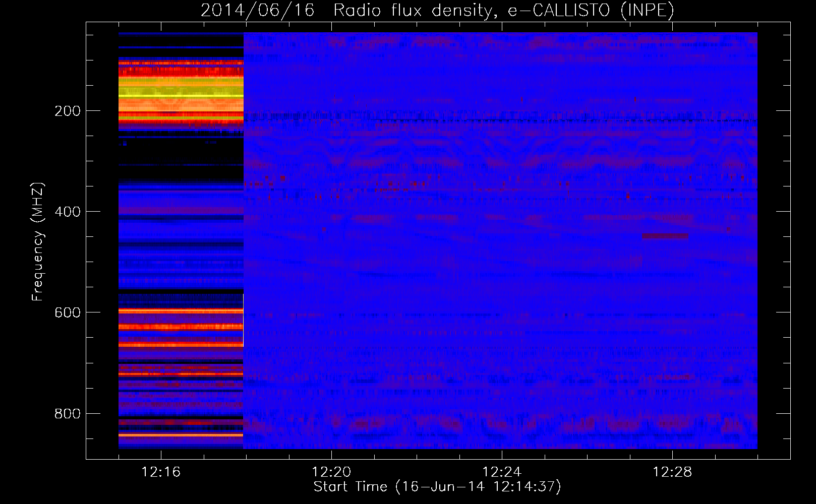The image size is (816, 504).
Task: Click the 12:20 time tick label
Action: (331, 472)
